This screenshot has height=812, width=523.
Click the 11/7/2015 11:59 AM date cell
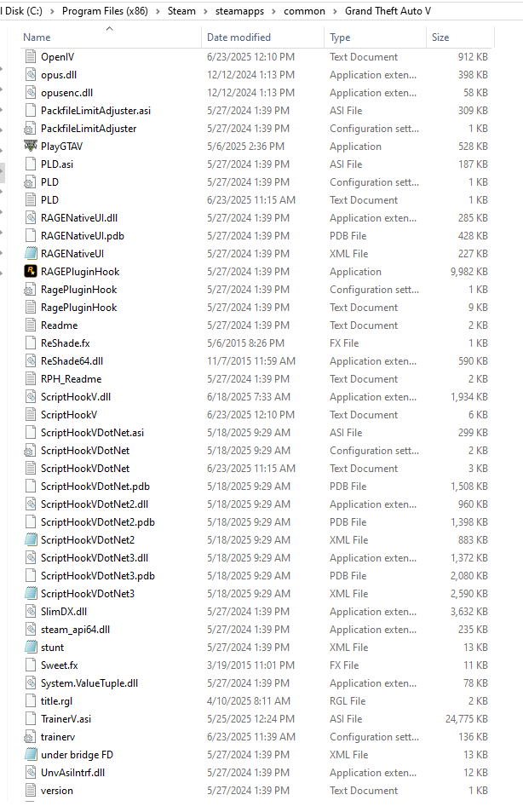(x=251, y=361)
